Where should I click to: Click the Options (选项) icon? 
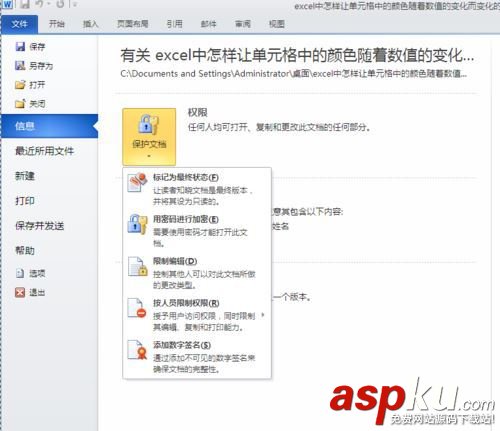(20, 273)
